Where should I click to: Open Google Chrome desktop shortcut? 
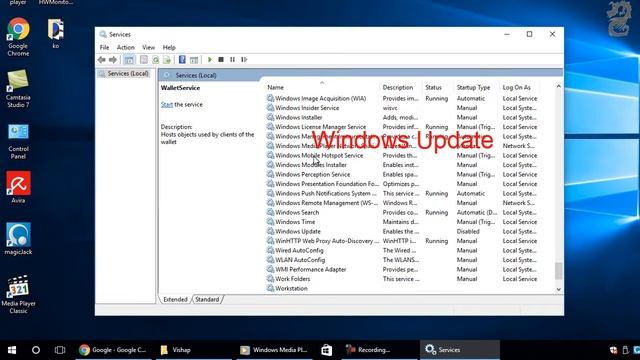click(x=18, y=37)
